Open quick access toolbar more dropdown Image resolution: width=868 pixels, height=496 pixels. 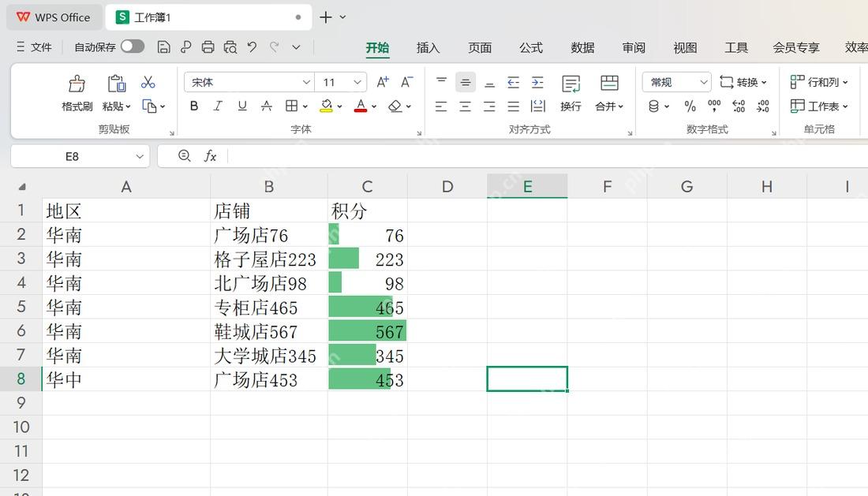point(296,47)
